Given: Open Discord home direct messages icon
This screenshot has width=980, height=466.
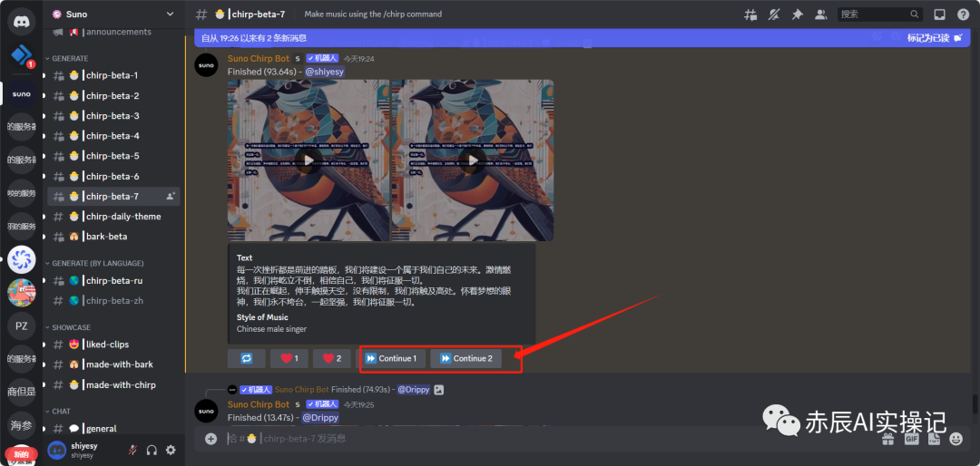Looking at the screenshot, I should 21,22.
